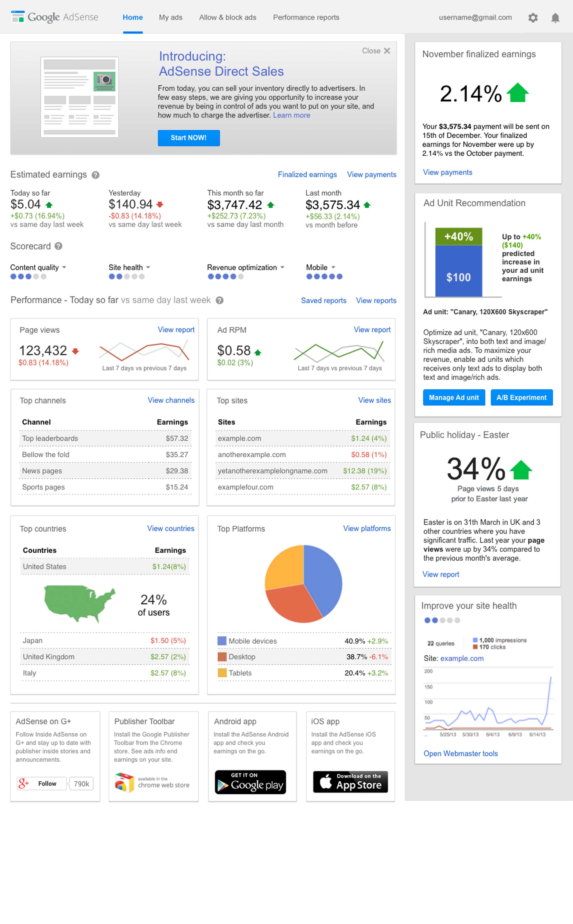Image resolution: width=573 pixels, height=924 pixels.
Task: Click the 790k follower count bubble
Action: tap(81, 783)
